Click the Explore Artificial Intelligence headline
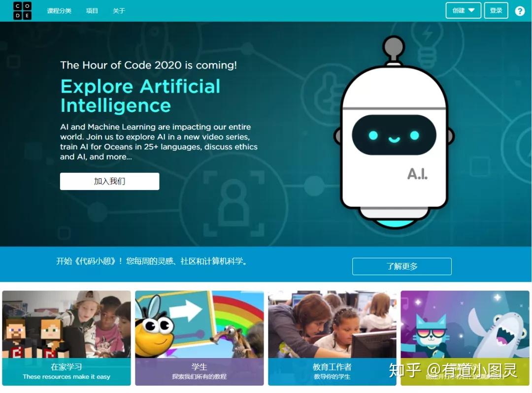This screenshot has height=393, width=532. tap(140, 96)
